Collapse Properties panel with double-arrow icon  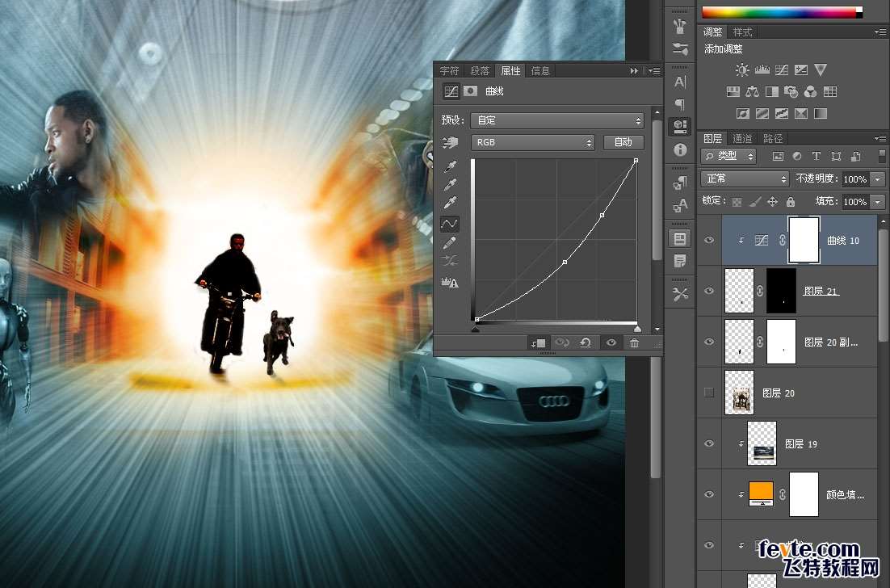click(x=634, y=71)
